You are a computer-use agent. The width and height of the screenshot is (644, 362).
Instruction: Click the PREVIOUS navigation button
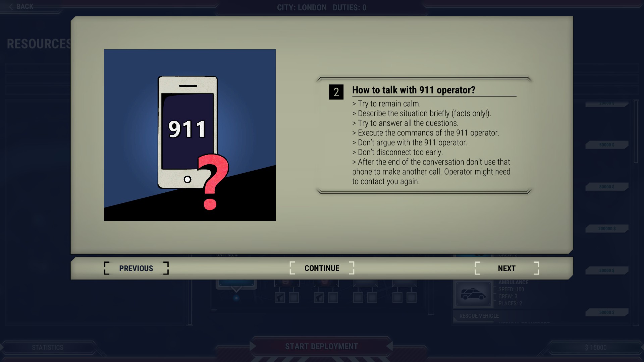coord(136,267)
